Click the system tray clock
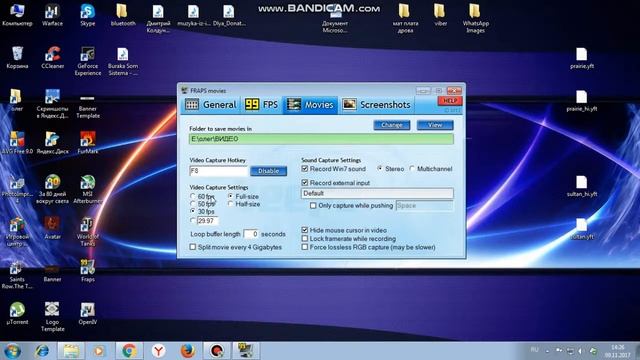Screen dimensions: 640x360 pyautogui.click(x=618, y=351)
